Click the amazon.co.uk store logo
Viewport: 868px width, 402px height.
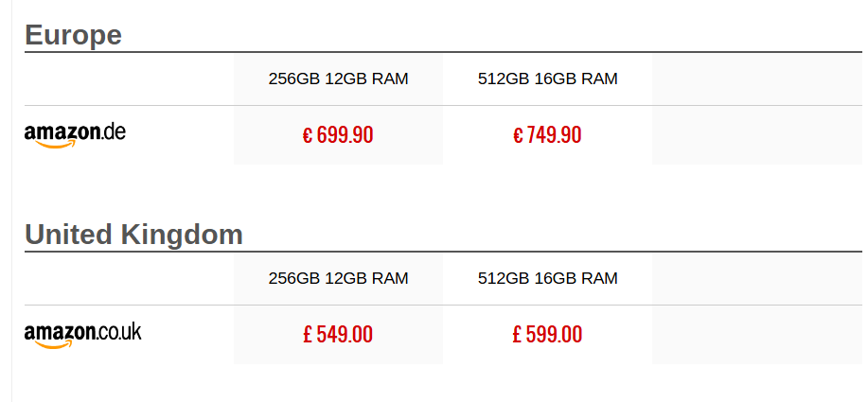(x=82, y=334)
